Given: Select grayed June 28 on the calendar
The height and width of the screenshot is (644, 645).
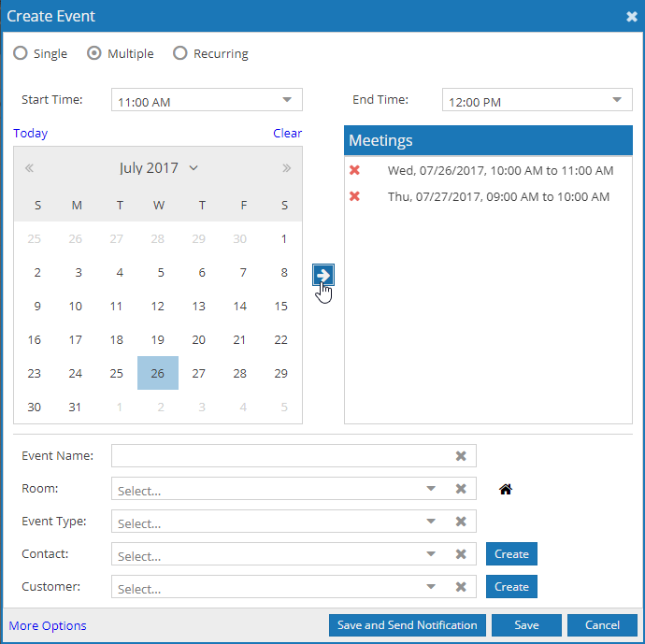Looking at the screenshot, I should 158,238.
